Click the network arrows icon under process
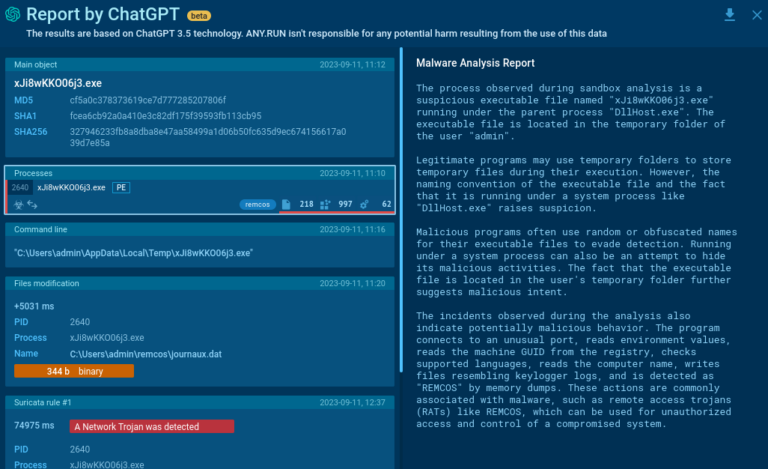Screen dimensions: 768x469 (x=32, y=204)
